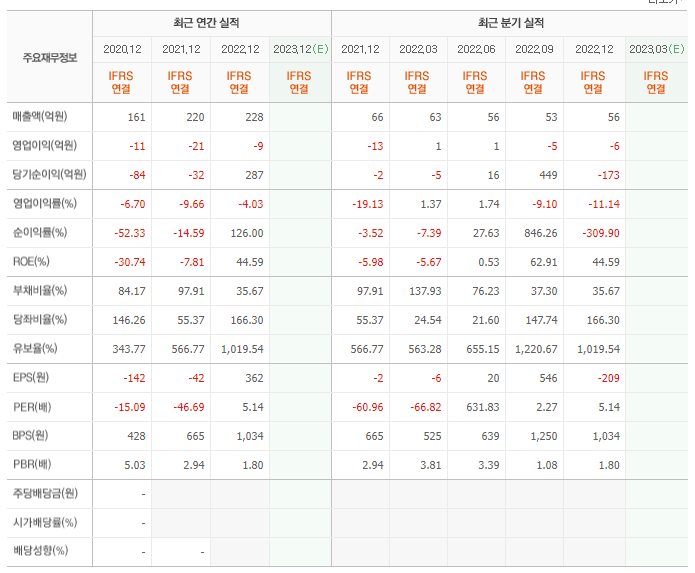Viewport: 695px width, 573px height.
Task: Click the -52.33 net margin value
Action: [x=129, y=234]
